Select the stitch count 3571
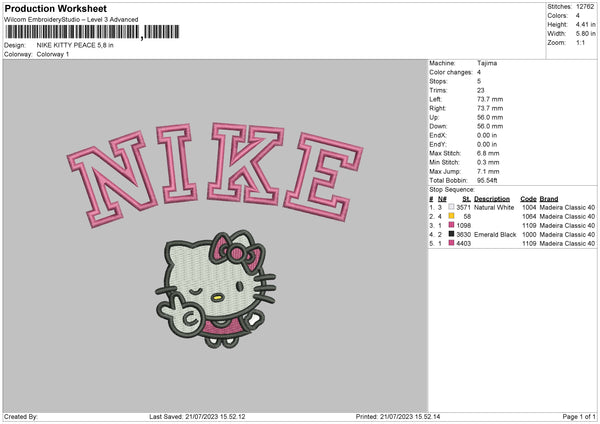Image resolution: width=600 pixels, height=424 pixels. click(x=463, y=207)
